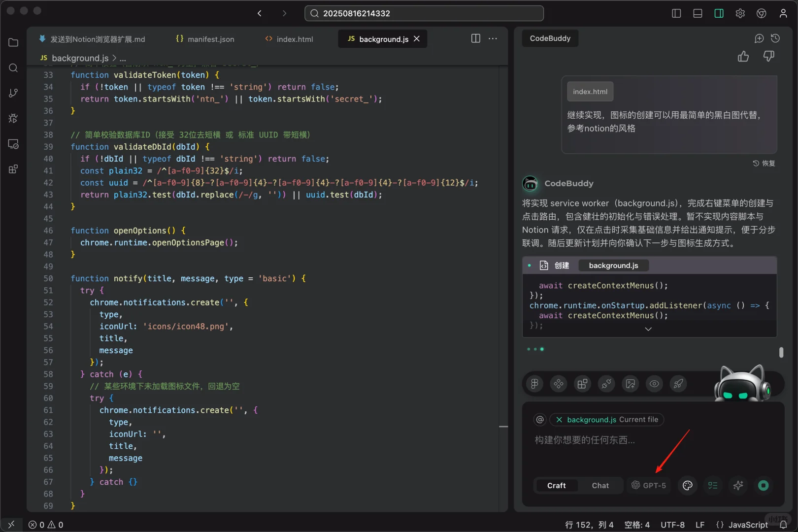
Task: Click the Figma icon in CodeBuddy toolbar
Action: (534, 384)
